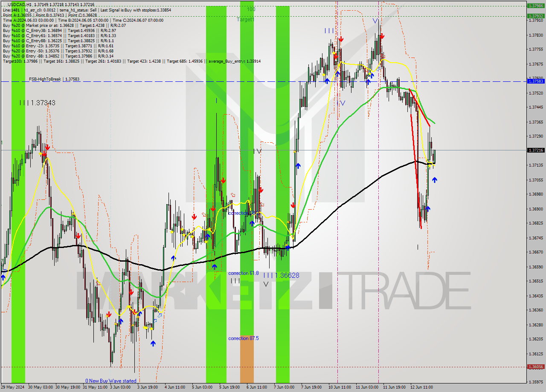Image resolution: width=546 pixels, height=392 pixels.
Task: Select the '29 May 2024' time label
Action: pos(13,387)
